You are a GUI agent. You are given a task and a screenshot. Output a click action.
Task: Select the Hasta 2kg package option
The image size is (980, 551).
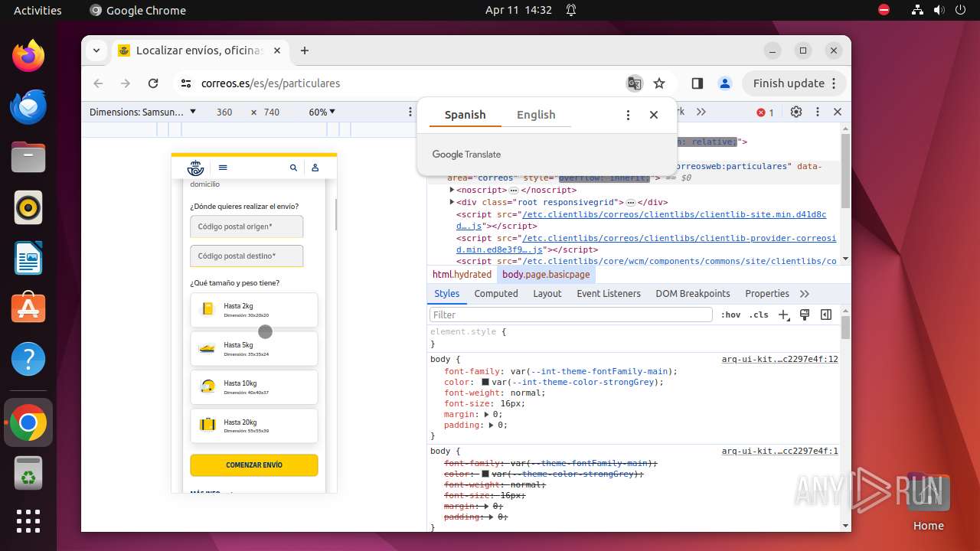[253, 310]
